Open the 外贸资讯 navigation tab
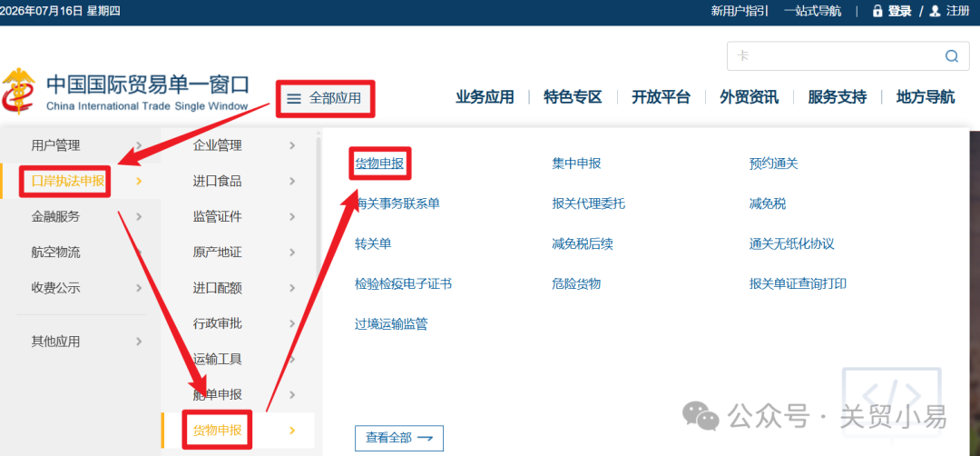Image resolution: width=980 pixels, height=456 pixels. [749, 97]
